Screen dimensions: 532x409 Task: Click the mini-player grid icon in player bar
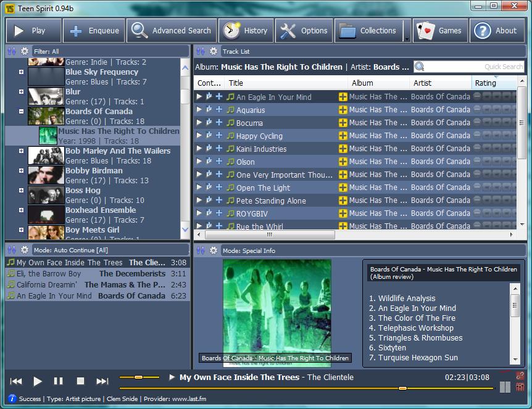pos(505,387)
